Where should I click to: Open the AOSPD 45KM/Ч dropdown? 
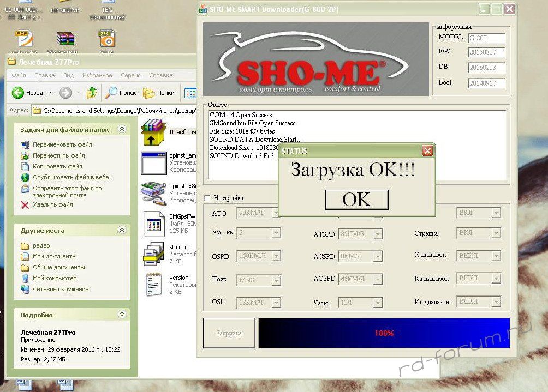(x=378, y=279)
